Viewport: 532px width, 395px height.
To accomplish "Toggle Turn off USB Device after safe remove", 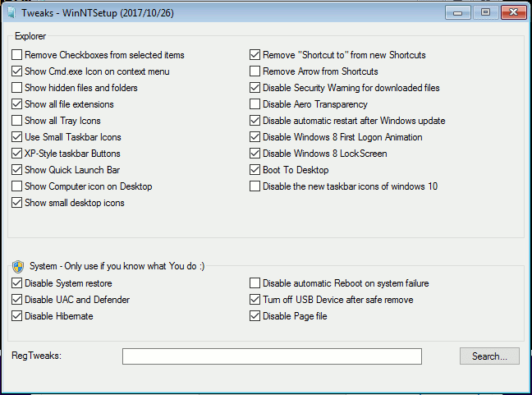I will (255, 299).
